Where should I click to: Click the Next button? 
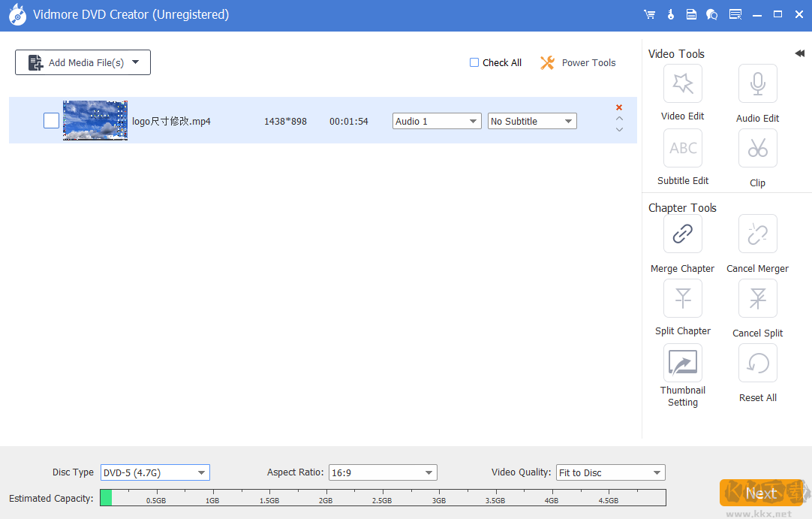pos(761,493)
